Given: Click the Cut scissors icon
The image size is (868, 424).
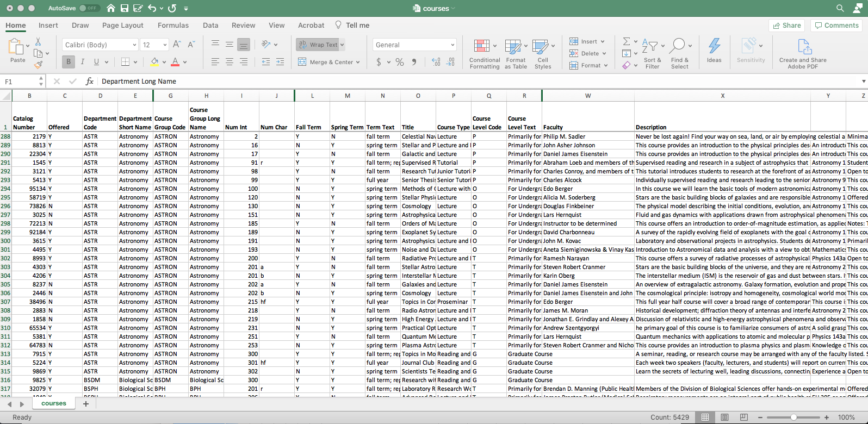Looking at the screenshot, I should click(38, 41).
